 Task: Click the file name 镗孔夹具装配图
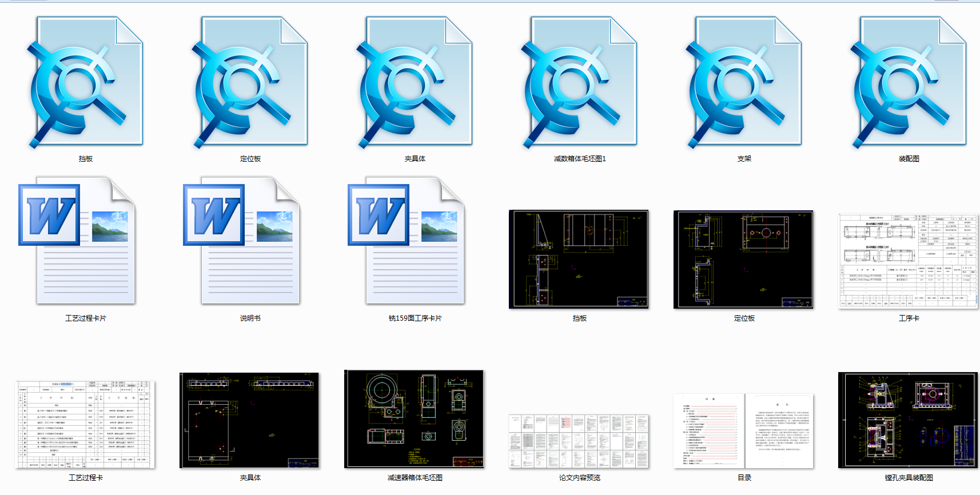pos(909,478)
